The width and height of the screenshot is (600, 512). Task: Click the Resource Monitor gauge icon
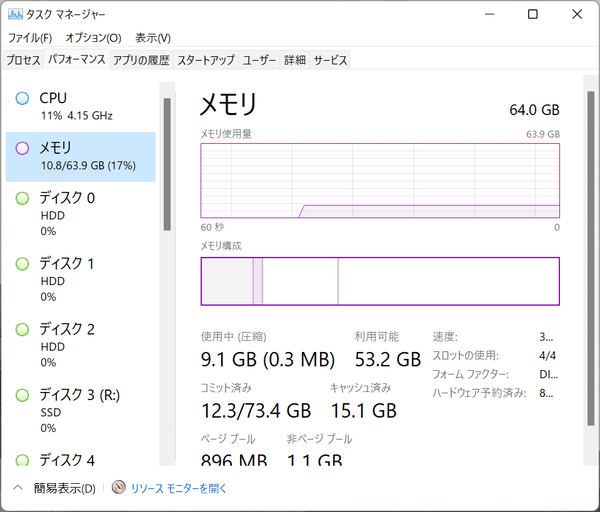(119, 487)
